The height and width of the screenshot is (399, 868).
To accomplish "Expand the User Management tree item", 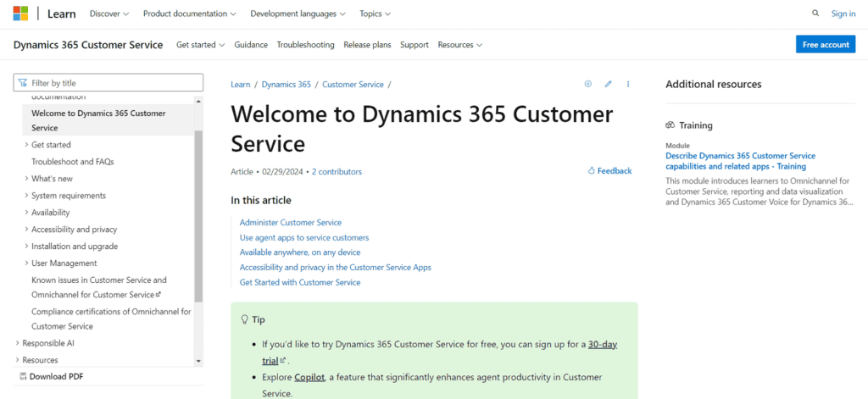I will [26, 263].
